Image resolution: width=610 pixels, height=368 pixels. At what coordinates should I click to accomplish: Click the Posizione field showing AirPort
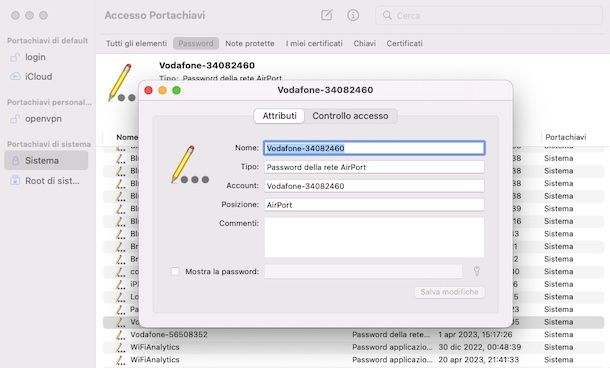(374, 205)
